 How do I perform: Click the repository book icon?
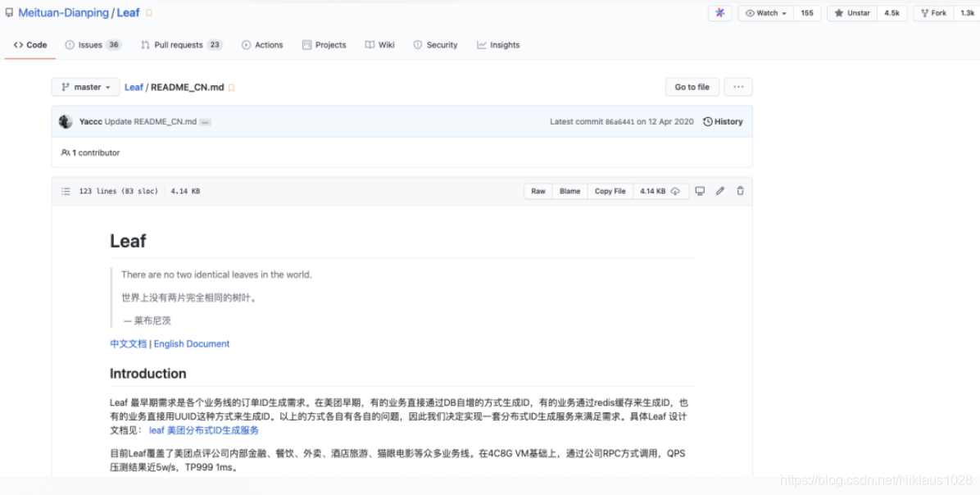click(9, 12)
